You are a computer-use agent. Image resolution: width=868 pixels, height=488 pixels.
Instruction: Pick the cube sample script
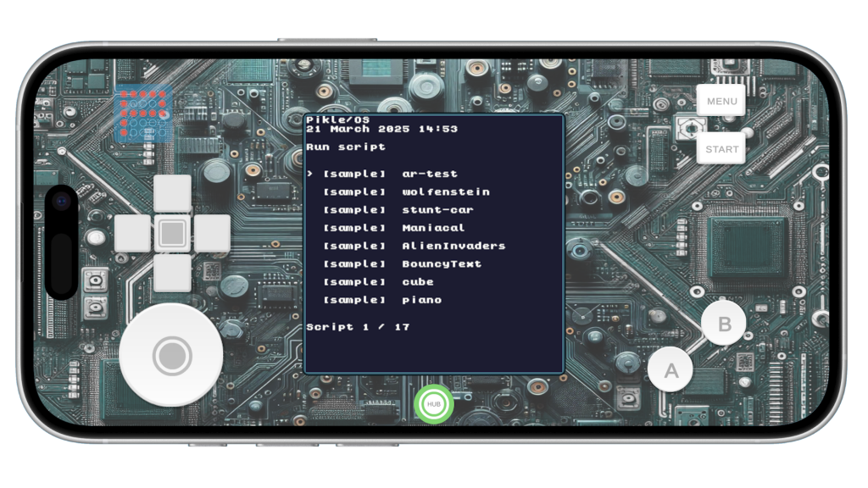click(378, 282)
